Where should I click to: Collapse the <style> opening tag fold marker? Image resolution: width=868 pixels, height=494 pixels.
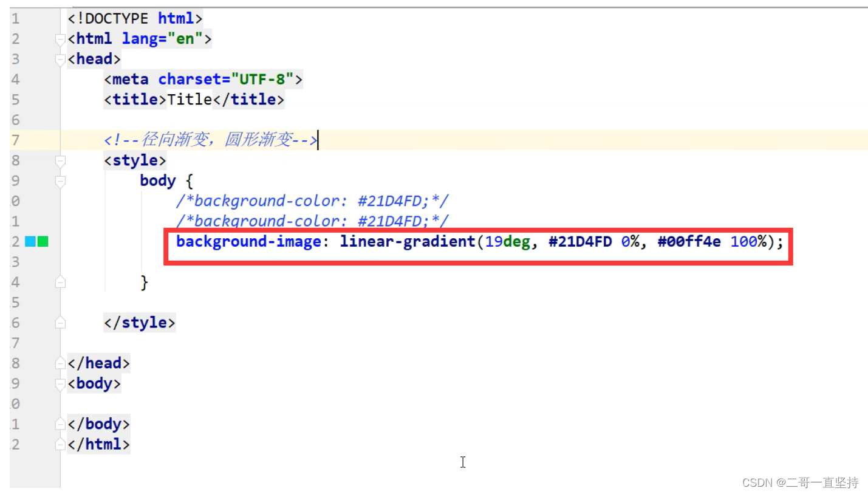tap(60, 161)
